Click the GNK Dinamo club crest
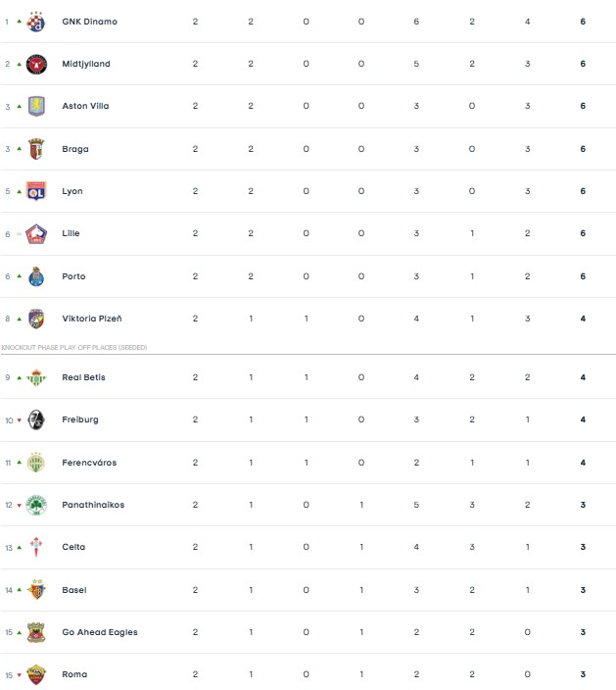 tap(36, 22)
